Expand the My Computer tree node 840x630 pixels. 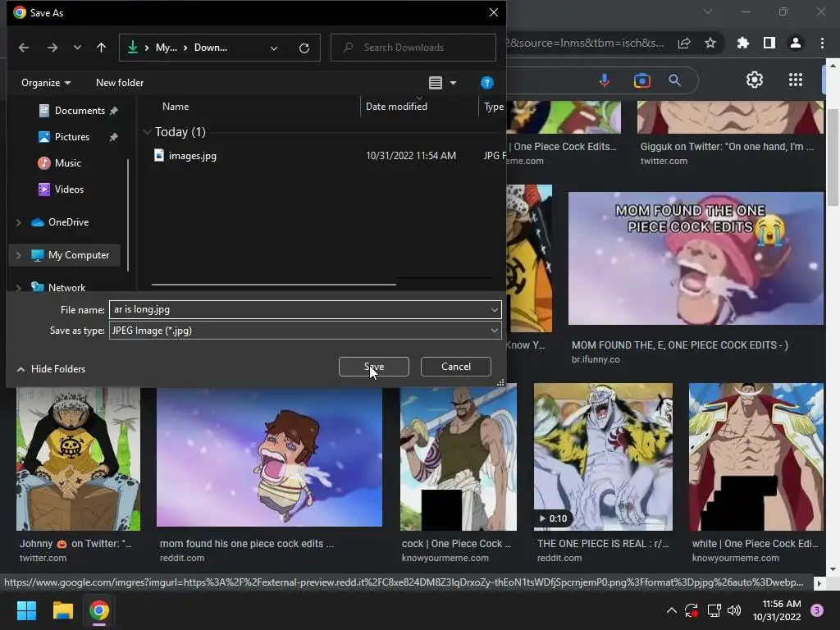click(19, 255)
